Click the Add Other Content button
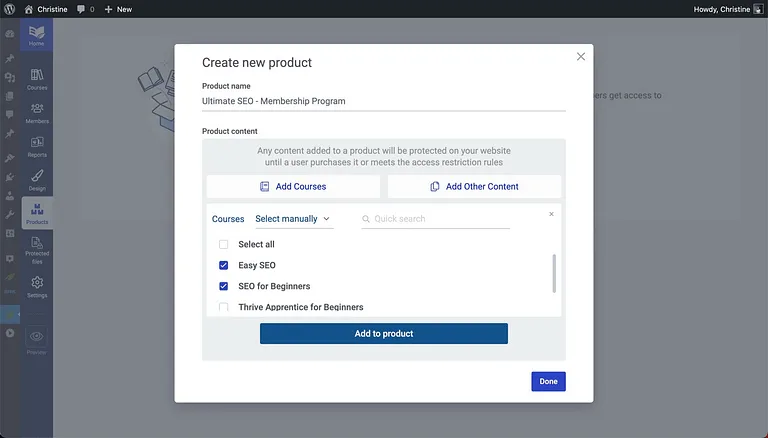 (474, 187)
